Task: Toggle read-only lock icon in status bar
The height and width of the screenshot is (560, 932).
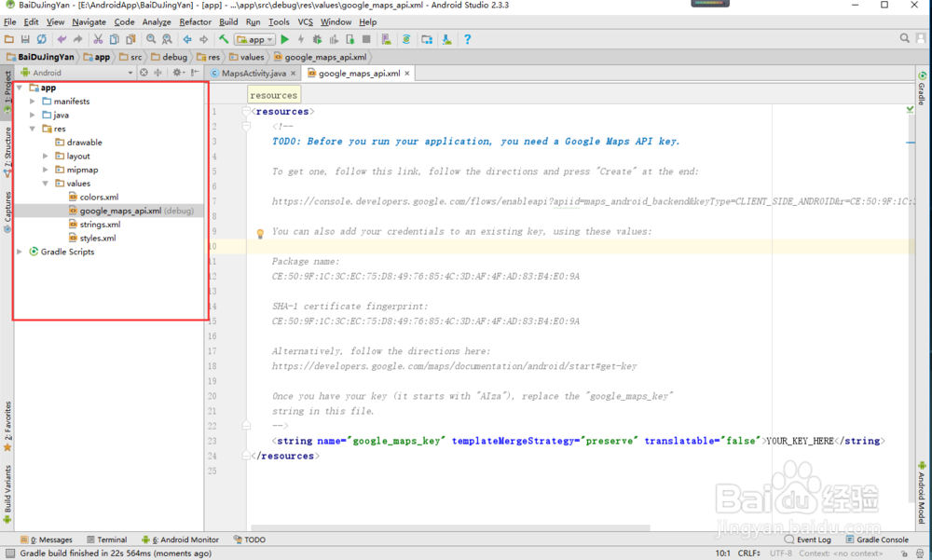Action: coord(904,553)
